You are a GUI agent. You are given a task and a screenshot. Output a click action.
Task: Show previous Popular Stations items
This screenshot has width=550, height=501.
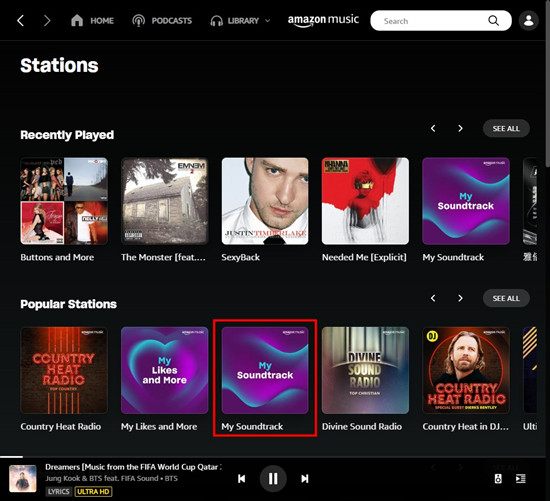pos(433,298)
